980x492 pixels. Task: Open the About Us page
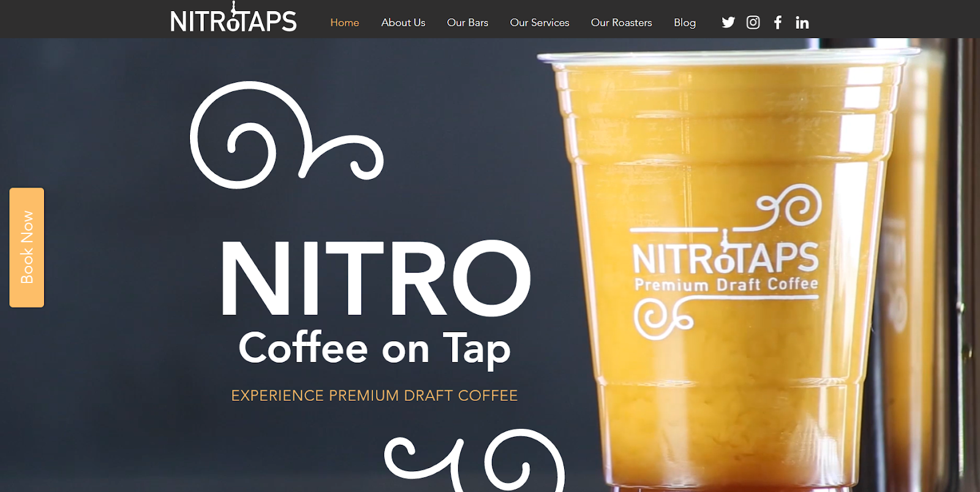click(403, 23)
